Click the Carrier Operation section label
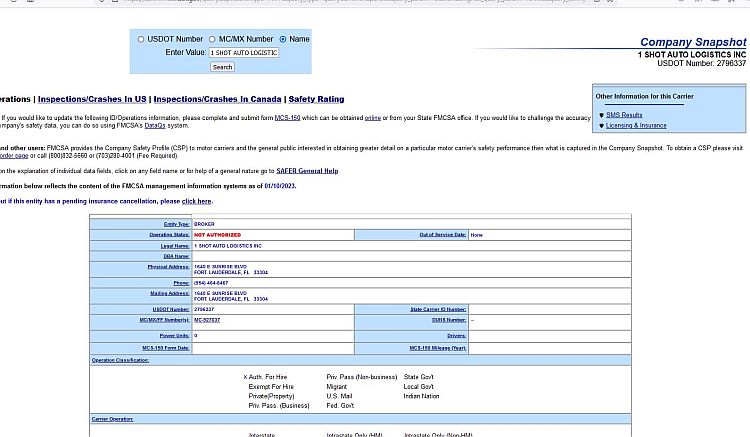 click(x=112, y=419)
